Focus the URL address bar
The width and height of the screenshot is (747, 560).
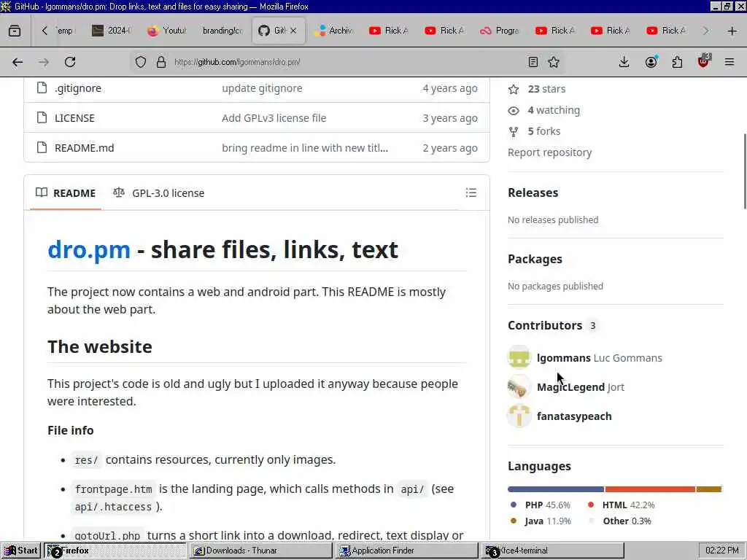tap(348, 62)
